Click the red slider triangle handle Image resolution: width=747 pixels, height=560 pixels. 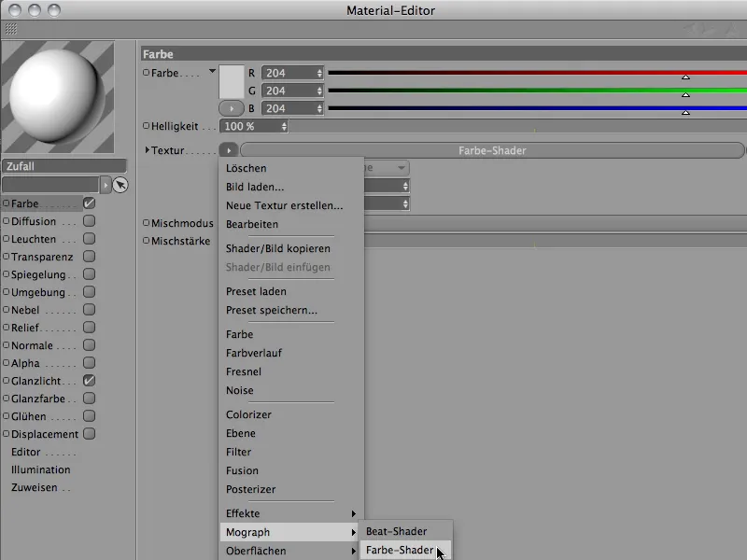pyautogui.click(x=685, y=77)
